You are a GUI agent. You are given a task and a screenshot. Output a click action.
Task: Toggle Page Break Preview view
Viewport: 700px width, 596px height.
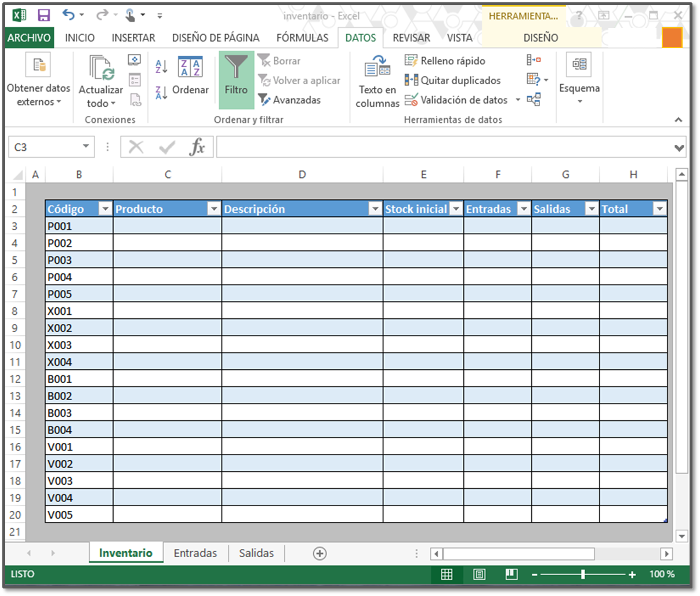[x=511, y=574]
